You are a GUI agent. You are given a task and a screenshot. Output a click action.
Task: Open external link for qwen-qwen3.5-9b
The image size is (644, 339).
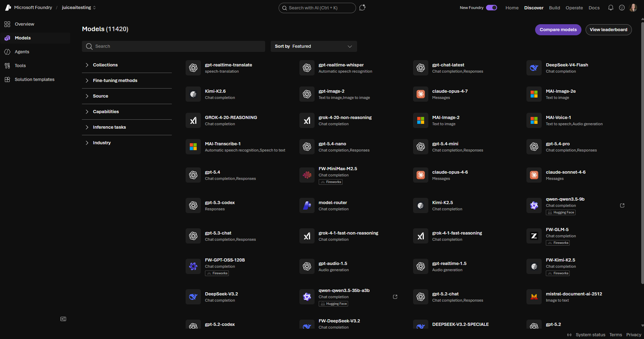click(x=622, y=205)
